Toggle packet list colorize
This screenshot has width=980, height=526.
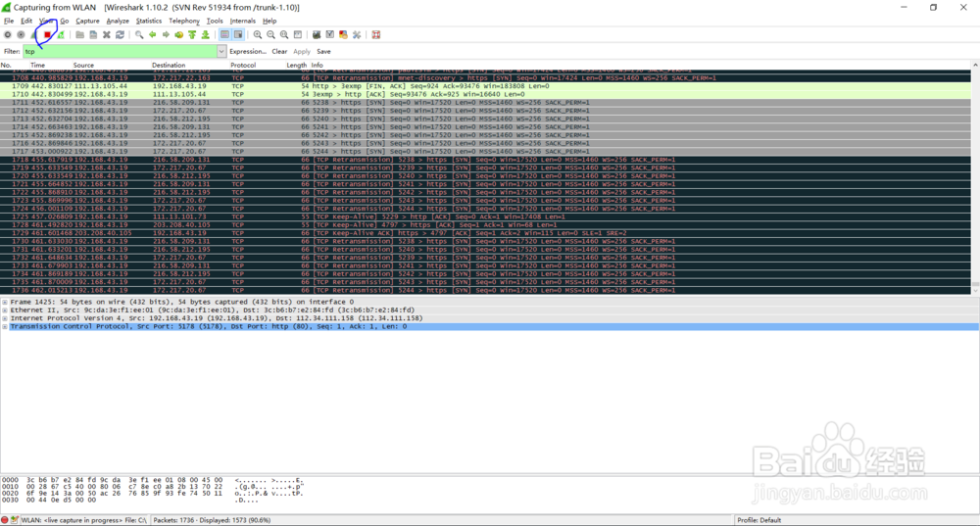coord(225,35)
